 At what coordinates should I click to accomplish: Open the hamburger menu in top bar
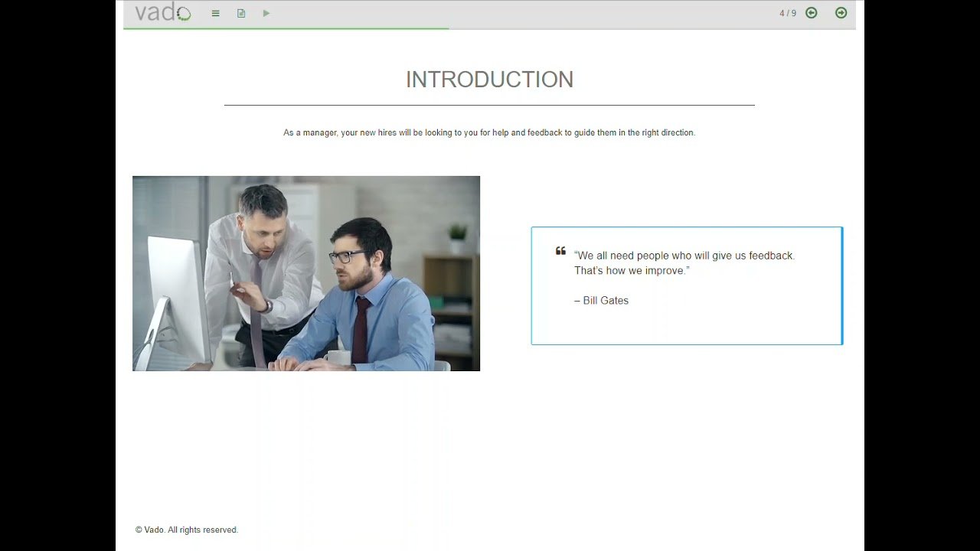pyautogui.click(x=215, y=13)
